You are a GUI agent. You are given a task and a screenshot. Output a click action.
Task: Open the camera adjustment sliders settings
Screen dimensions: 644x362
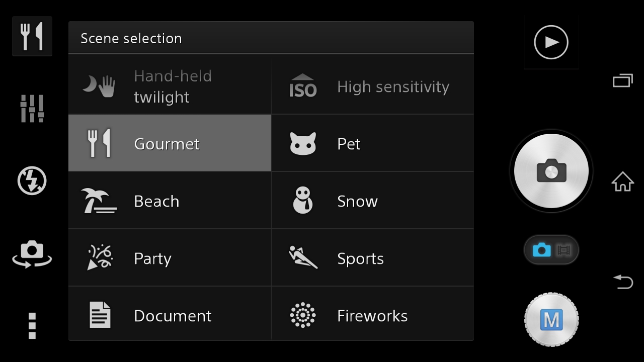tap(32, 108)
